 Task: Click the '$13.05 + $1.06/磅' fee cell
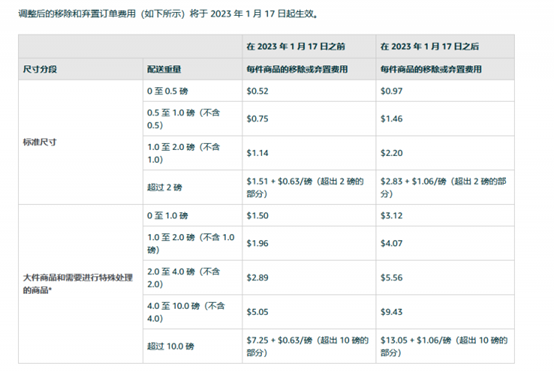(444, 346)
